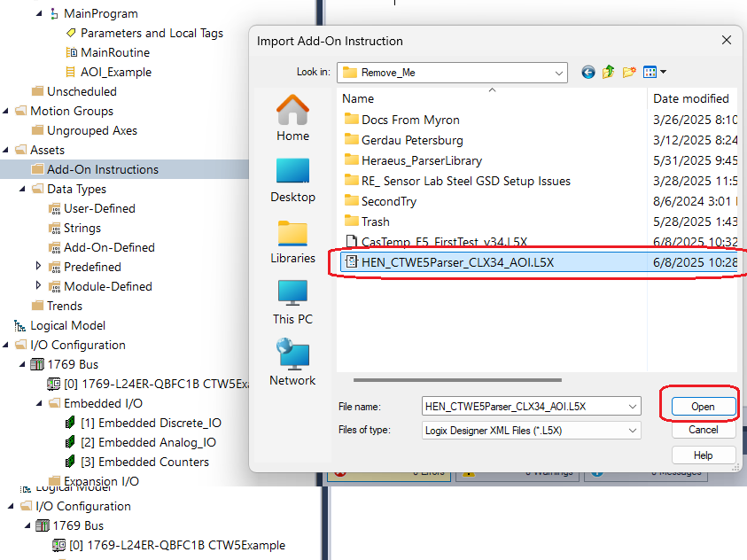Create a new folder icon in dialog
The image size is (747, 560).
[x=629, y=73]
